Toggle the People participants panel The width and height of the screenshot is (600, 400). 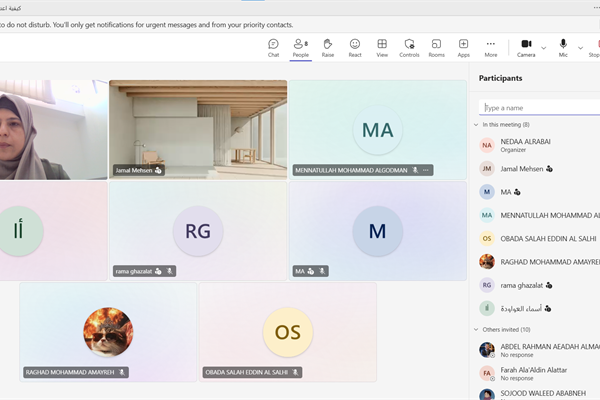tap(301, 48)
